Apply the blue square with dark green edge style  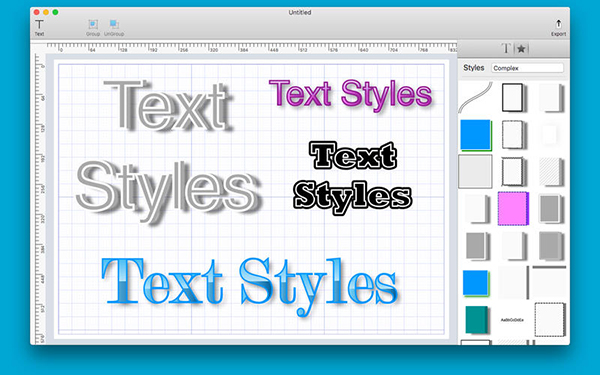pos(476,135)
